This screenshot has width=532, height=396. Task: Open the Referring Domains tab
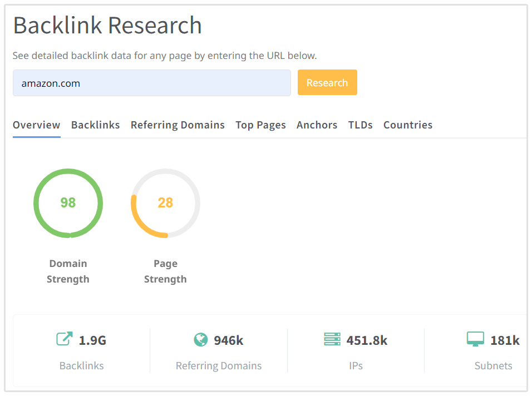pos(178,125)
